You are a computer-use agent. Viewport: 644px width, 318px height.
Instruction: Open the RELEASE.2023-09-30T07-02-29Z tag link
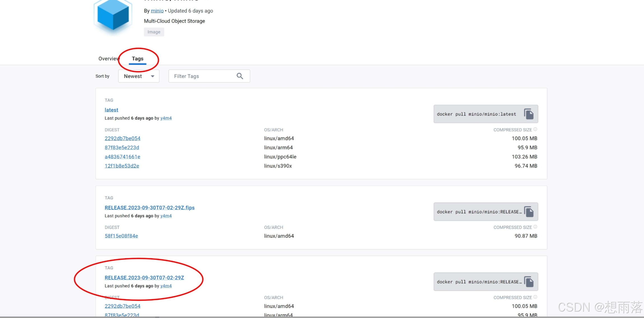click(144, 278)
